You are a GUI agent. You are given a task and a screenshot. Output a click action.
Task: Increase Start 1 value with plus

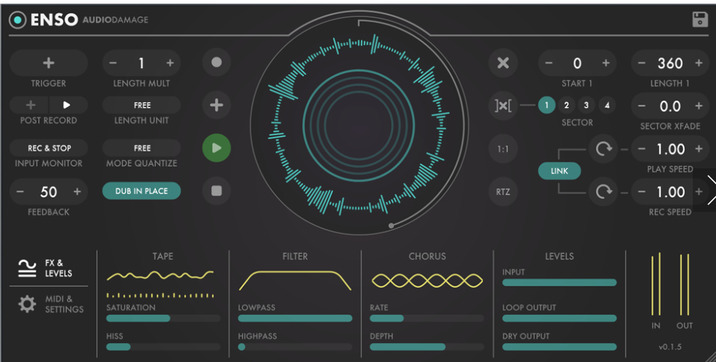pyautogui.click(x=606, y=63)
